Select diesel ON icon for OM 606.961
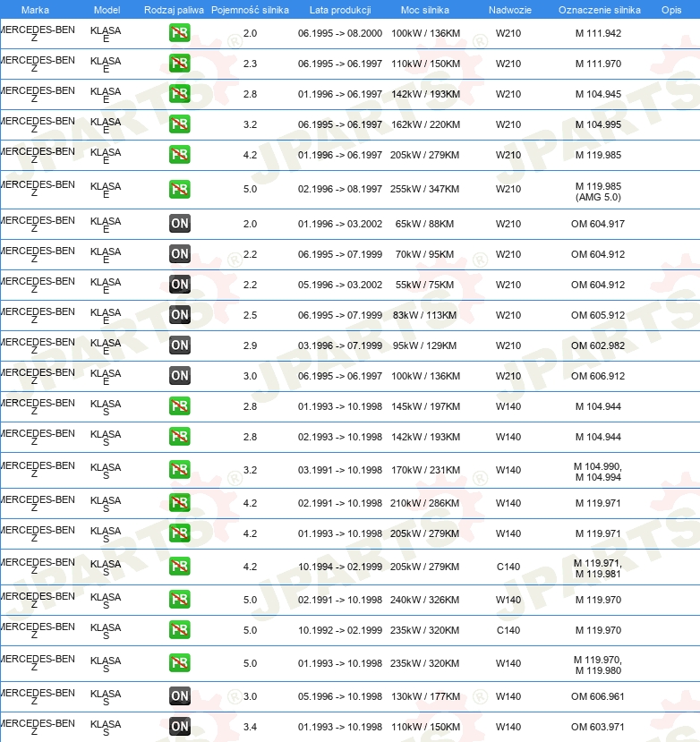 [179, 696]
